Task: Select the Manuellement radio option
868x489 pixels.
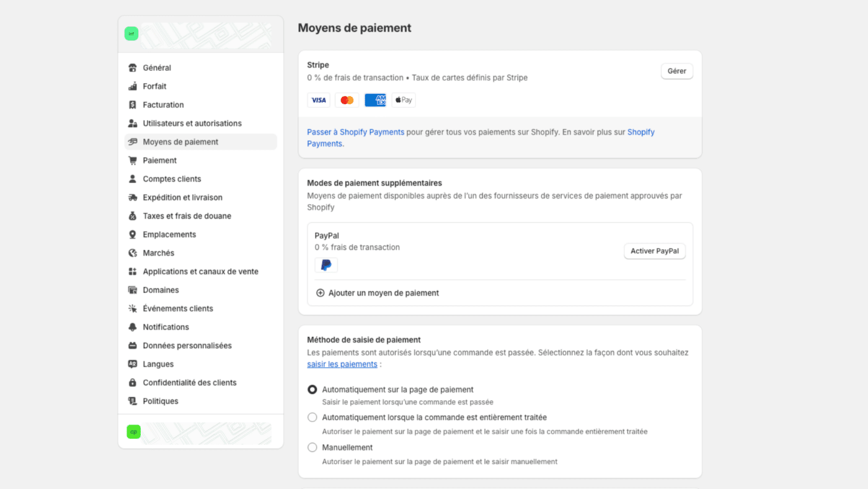Action: point(312,447)
